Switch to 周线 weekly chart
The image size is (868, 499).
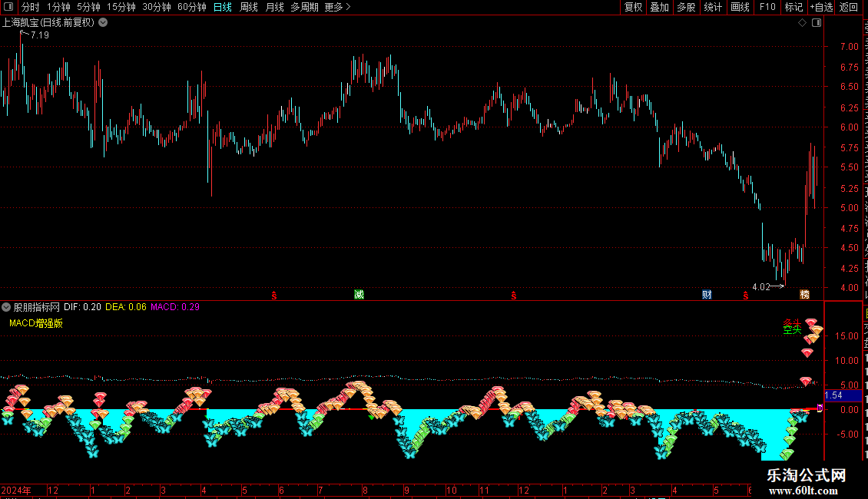(249, 7)
